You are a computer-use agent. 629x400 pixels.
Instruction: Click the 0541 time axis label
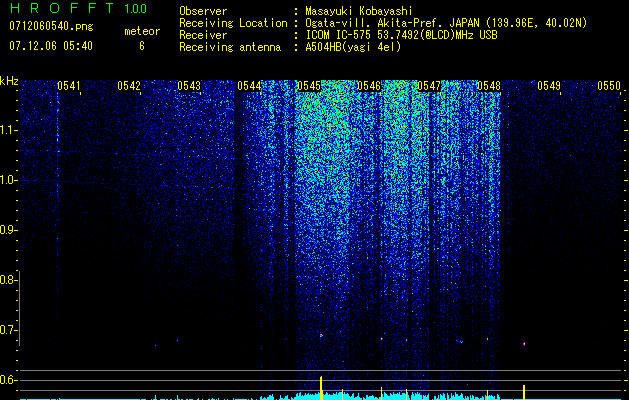click(x=69, y=86)
